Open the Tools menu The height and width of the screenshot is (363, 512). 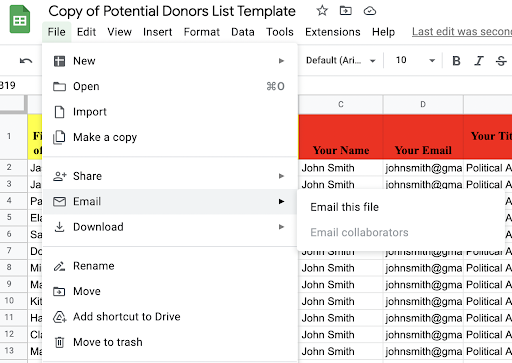[x=280, y=32]
